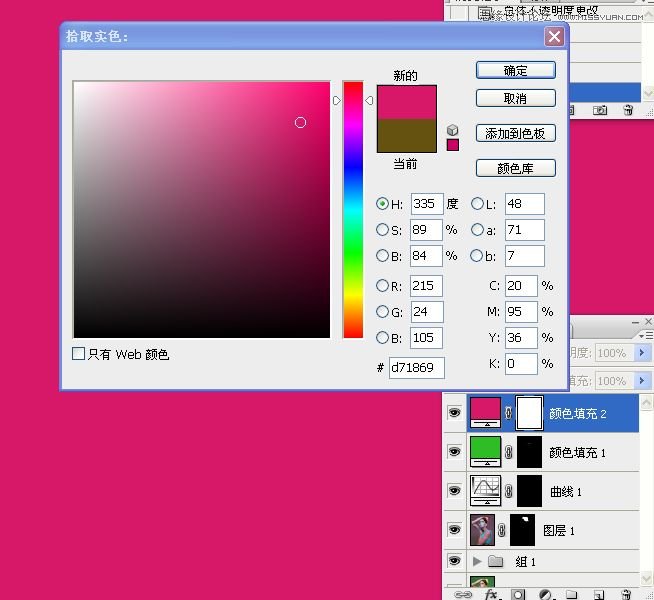This screenshot has width=654, height=600.
Task: Open the Layers panel options menu icon
Action: tap(646, 335)
